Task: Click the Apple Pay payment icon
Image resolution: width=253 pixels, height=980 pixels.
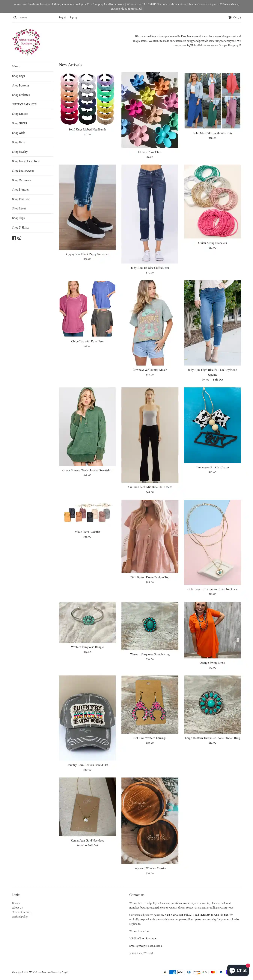Action: pyautogui.click(x=181, y=972)
